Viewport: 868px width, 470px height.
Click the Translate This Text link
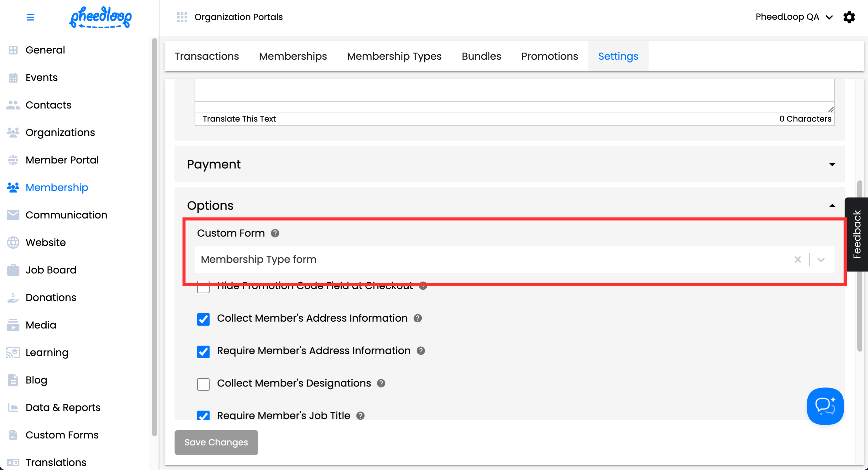239,119
